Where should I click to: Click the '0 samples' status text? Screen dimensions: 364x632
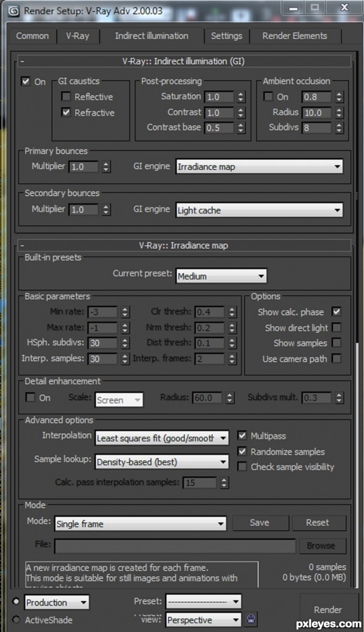pyautogui.click(x=328, y=567)
